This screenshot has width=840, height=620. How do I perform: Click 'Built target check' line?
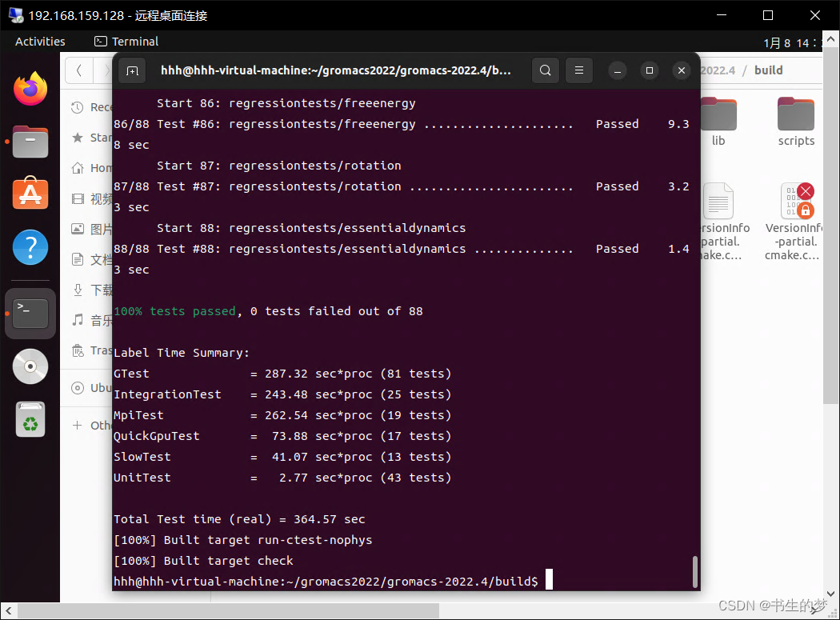(x=203, y=561)
